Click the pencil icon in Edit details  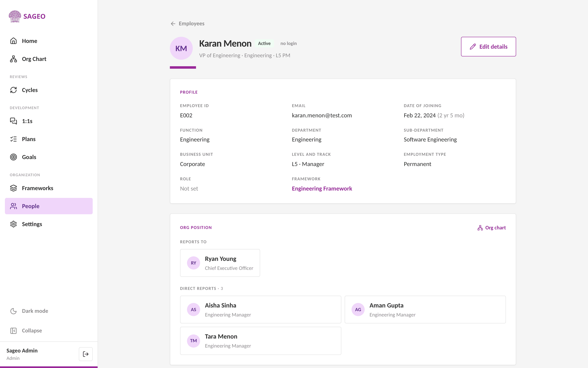click(473, 47)
